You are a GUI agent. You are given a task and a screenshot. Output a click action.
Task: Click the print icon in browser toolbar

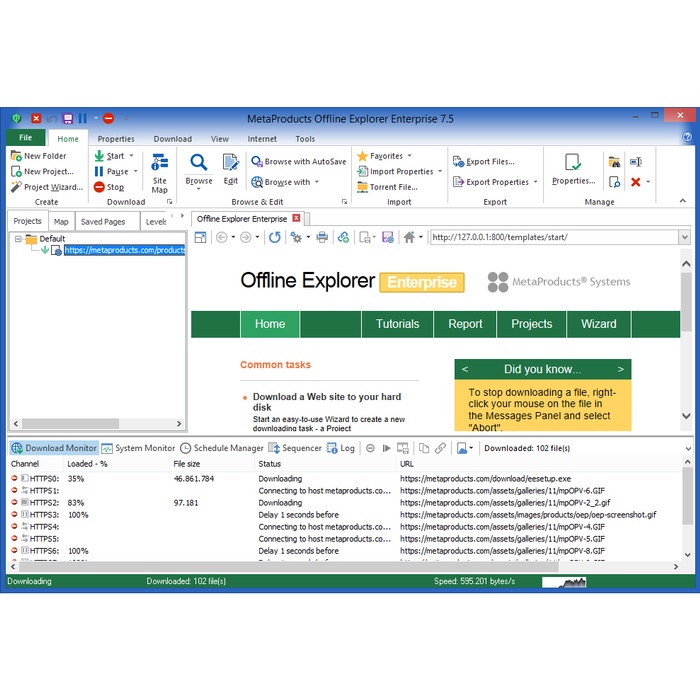tap(322, 238)
